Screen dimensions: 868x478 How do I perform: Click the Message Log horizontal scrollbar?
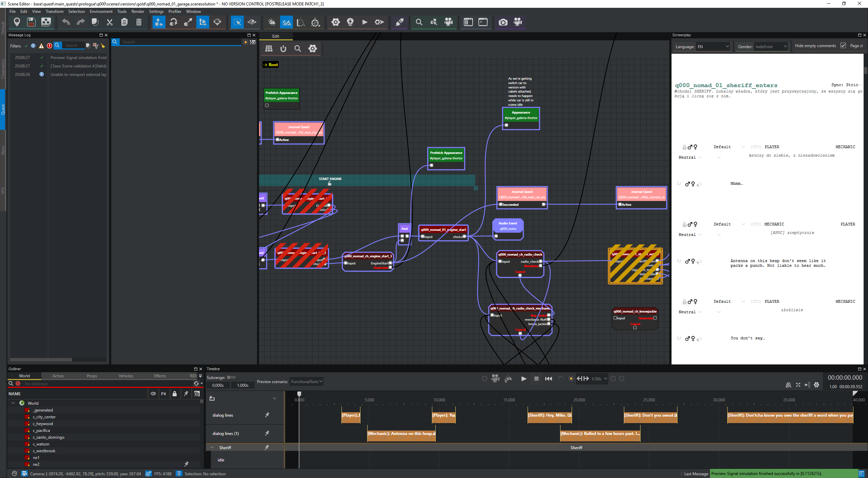pyautogui.click(x=41, y=360)
